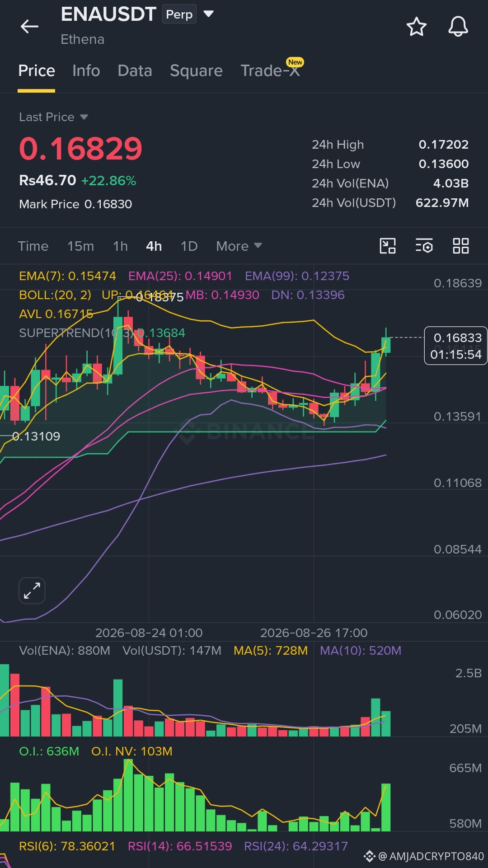Tap the Vol(USDT): 147M label
488x868 pixels.
[x=172, y=651]
